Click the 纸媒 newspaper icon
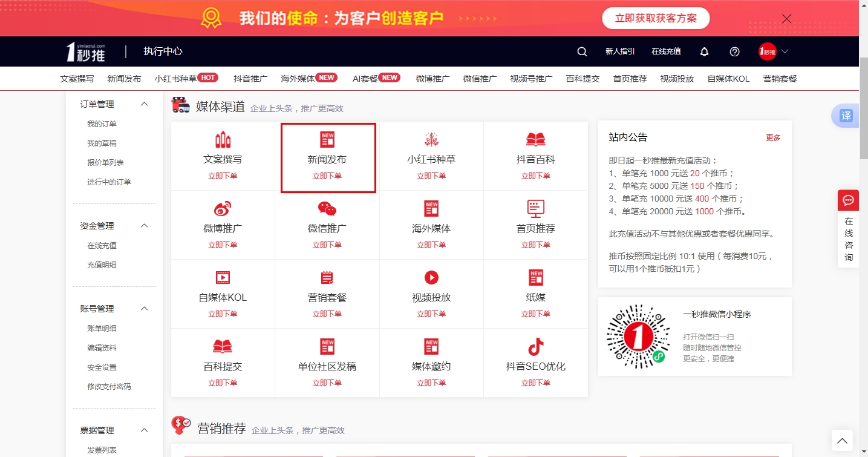This screenshot has height=457, width=868. tap(536, 277)
